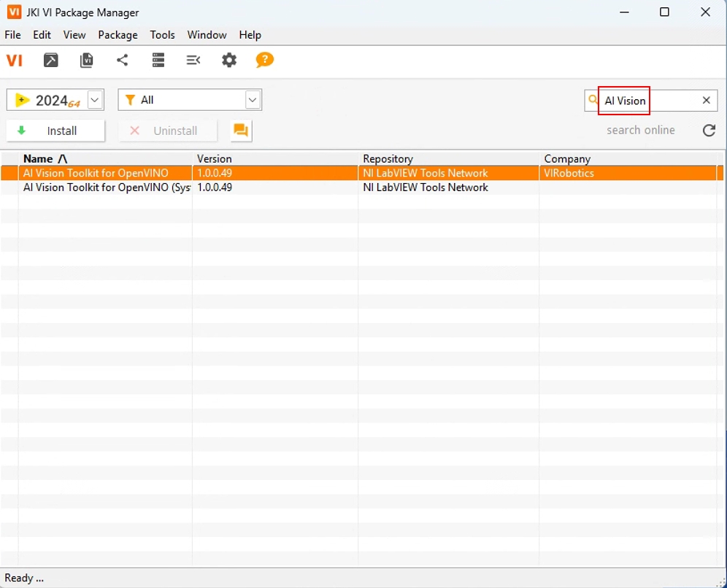Image resolution: width=727 pixels, height=588 pixels.
Task: Close the Package Manager window
Action: click(x=705, y=12)
